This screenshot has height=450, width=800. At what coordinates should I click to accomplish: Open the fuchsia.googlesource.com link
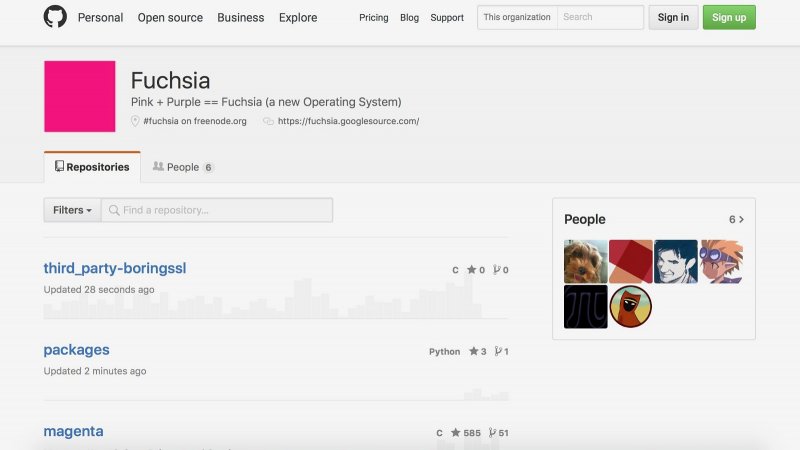348,121
